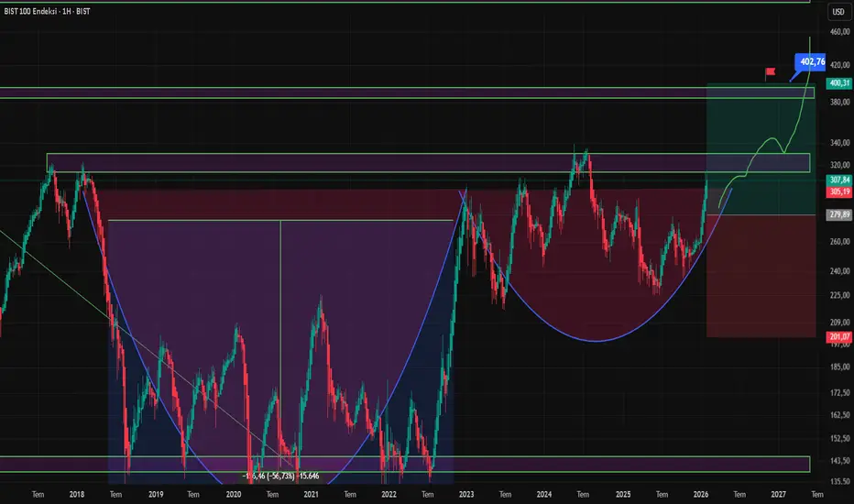The image size is (854, 504).
Task: Click the 143,50 level on price scale
Action: (x=838, y=460)
